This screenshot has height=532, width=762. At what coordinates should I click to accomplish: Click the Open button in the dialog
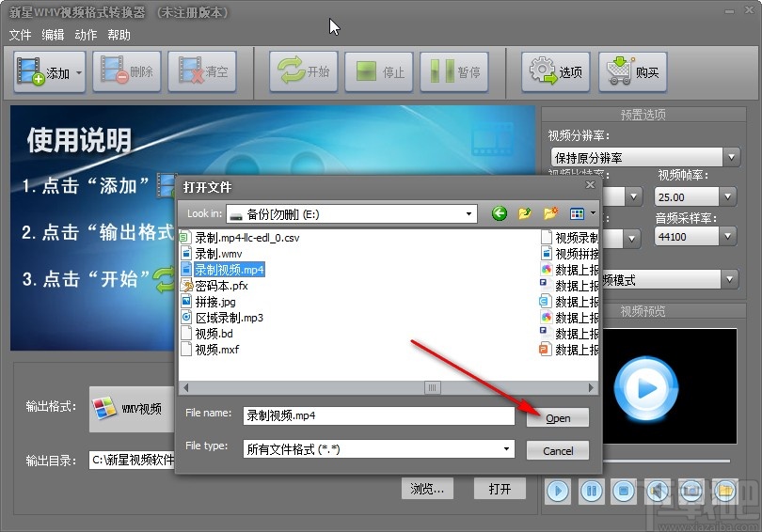(558, 418)
